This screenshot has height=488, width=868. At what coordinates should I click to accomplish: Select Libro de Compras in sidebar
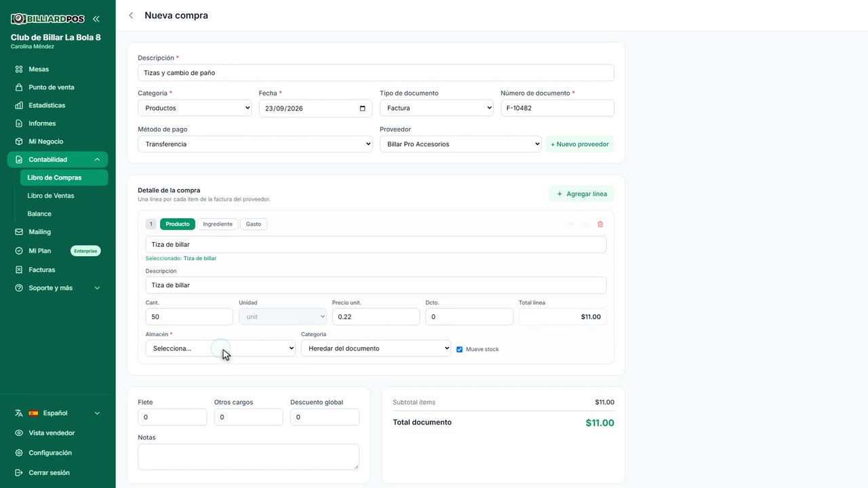(64, 178)
